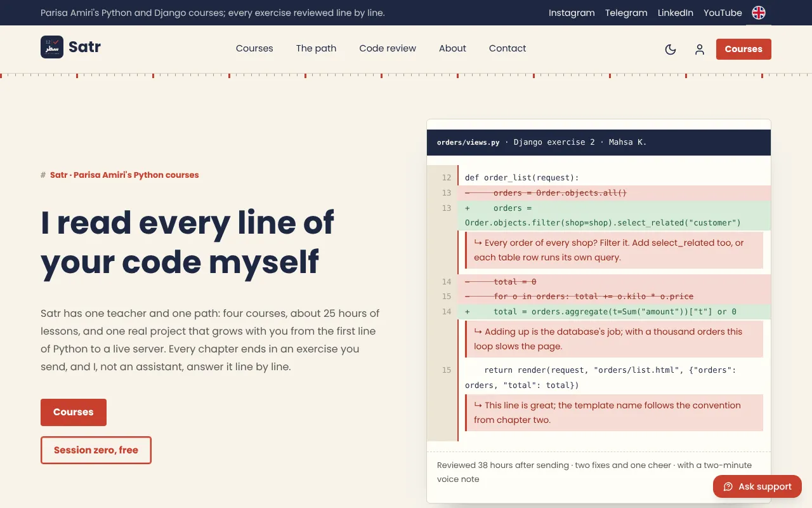Click the Satr logo icon
Image resolution: width=812 pixels, height=508 pixels.
[x=52, y=47]
